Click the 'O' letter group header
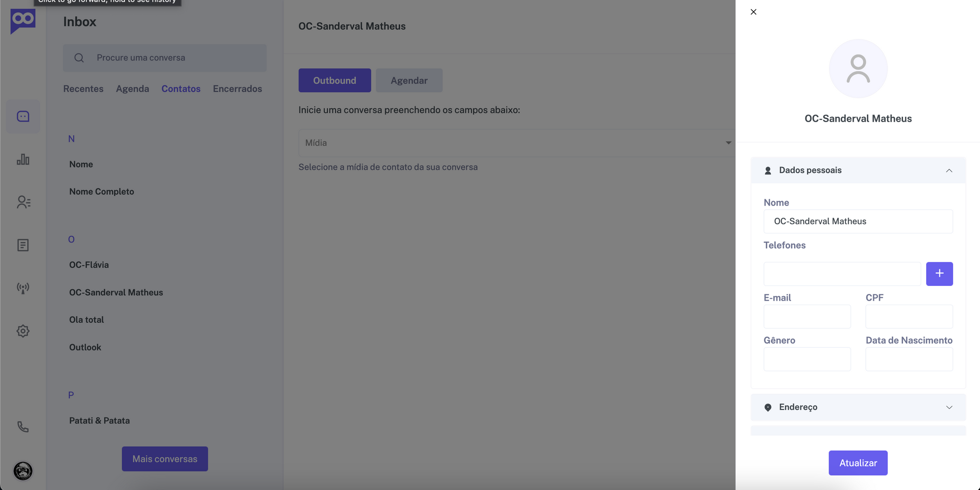 point(72,239)
